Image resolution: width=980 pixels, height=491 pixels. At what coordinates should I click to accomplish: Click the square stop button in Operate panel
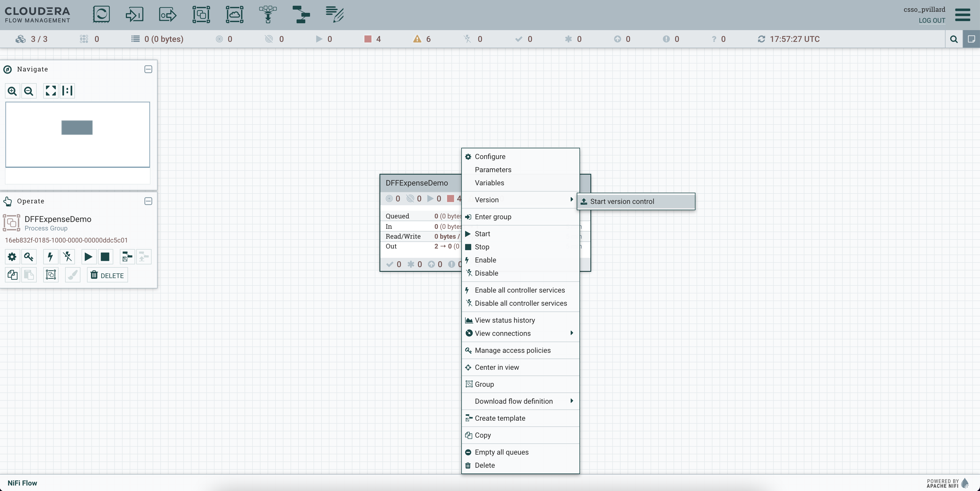[x=105, y=257]
